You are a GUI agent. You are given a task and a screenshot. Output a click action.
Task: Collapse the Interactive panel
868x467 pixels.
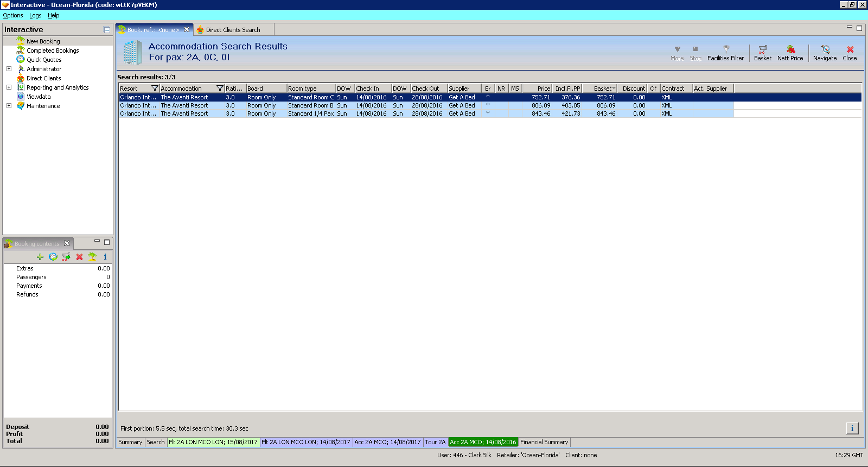pyautogui.click(x=107, y=30)
